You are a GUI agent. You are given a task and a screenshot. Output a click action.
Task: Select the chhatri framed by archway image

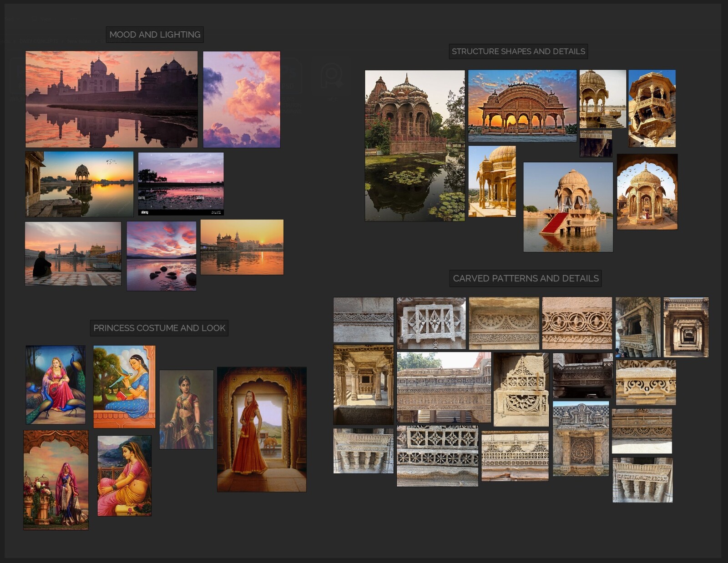click(x=647, y=192)
